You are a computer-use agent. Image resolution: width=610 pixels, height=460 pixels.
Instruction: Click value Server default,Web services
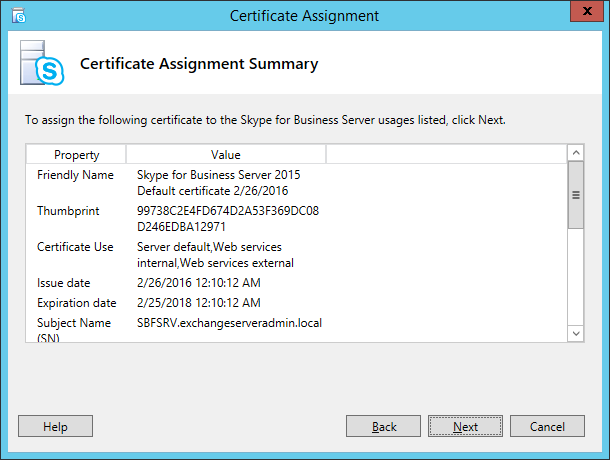tap(209, 247)
